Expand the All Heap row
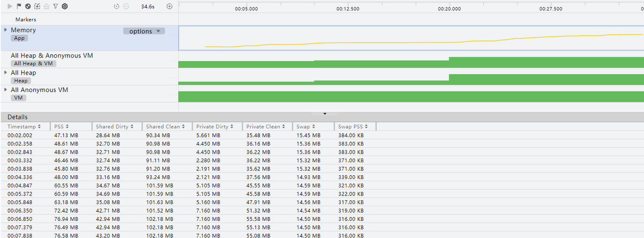 6,72
